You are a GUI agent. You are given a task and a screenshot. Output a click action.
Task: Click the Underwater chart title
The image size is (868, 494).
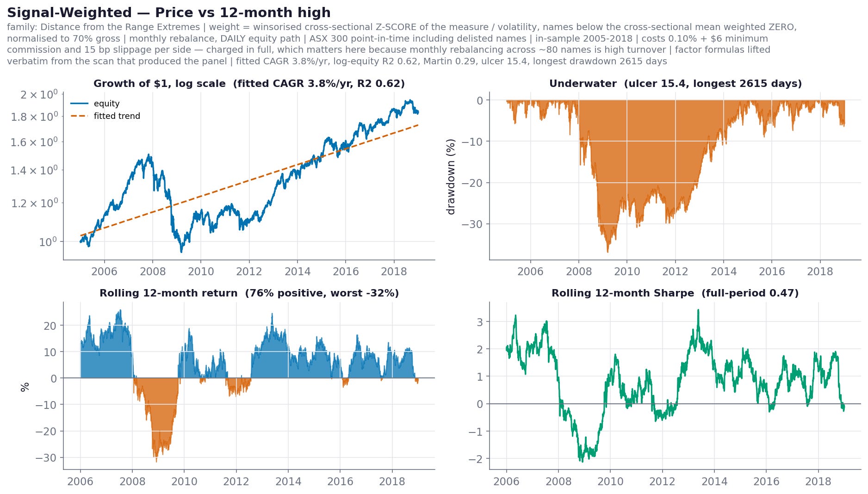675,84
